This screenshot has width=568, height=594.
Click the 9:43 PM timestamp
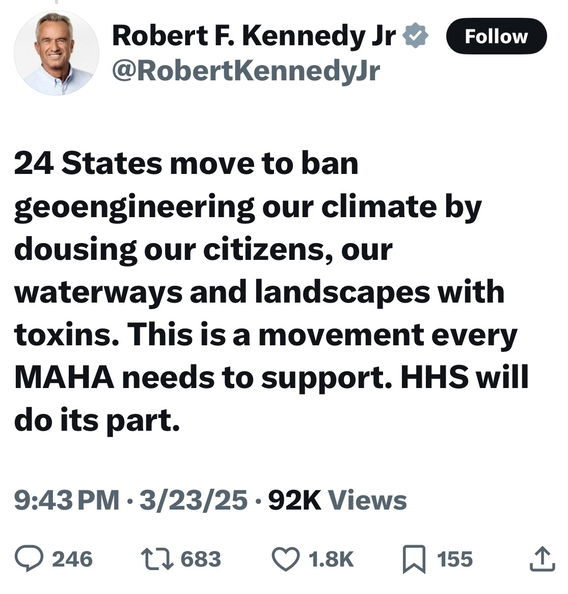coord(67,500)
